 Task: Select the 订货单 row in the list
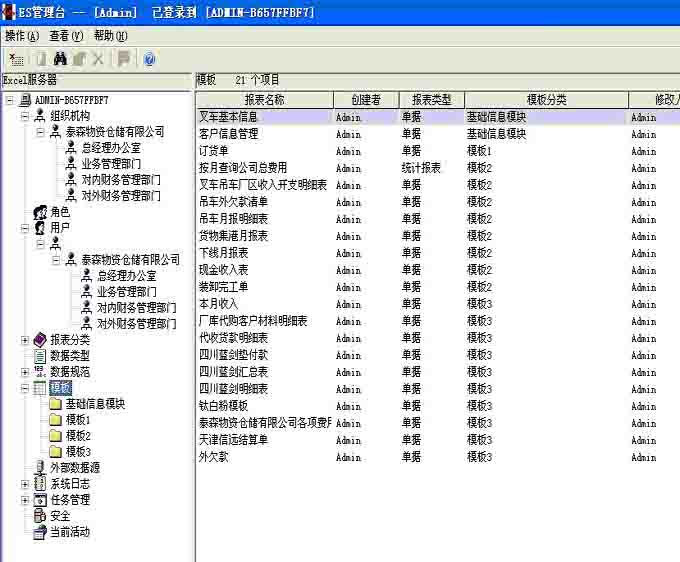[215, 151]
